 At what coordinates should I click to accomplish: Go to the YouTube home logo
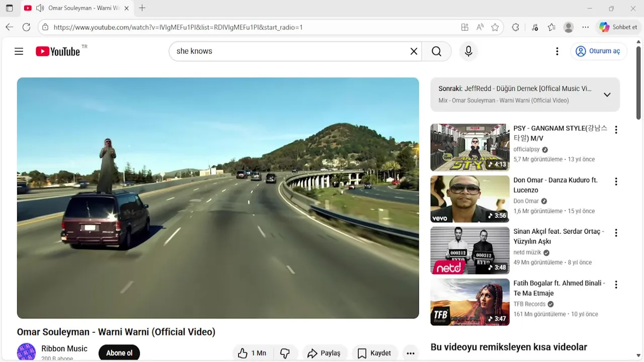58,51
